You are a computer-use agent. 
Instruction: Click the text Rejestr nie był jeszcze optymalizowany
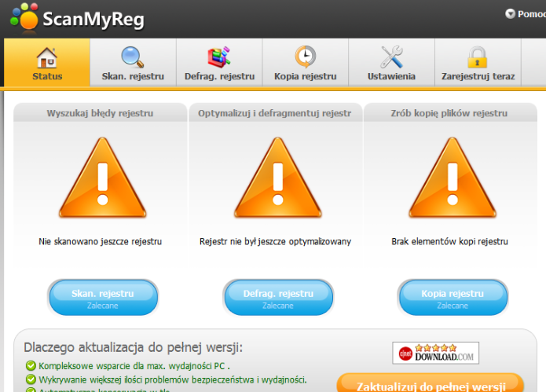pos(275,242)
